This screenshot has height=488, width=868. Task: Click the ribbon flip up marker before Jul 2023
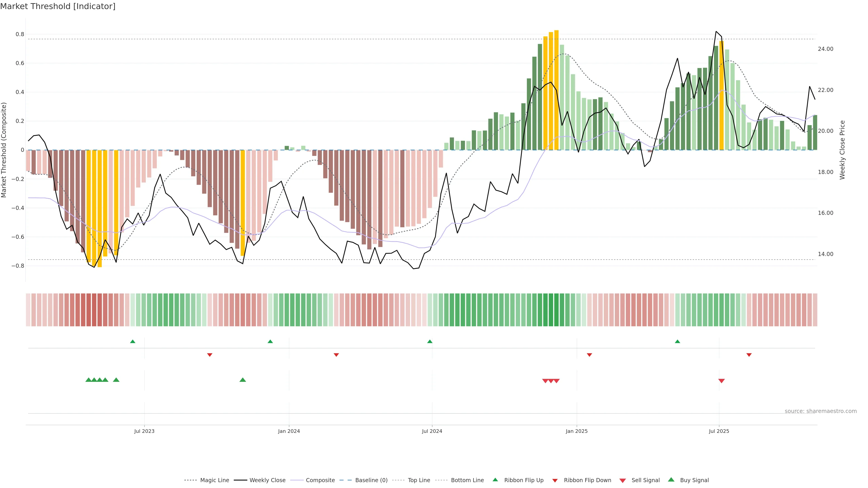(x=133, y=342)
